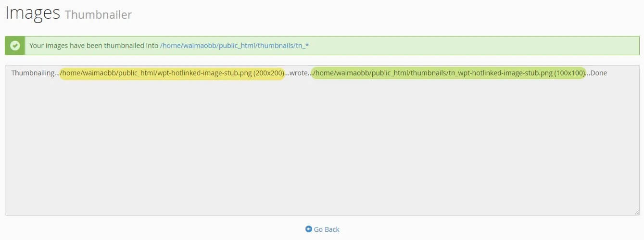The height and width of the screenshot is (240, 644).
Task: Click the green success checkmark icon
Action: point(15,46)
